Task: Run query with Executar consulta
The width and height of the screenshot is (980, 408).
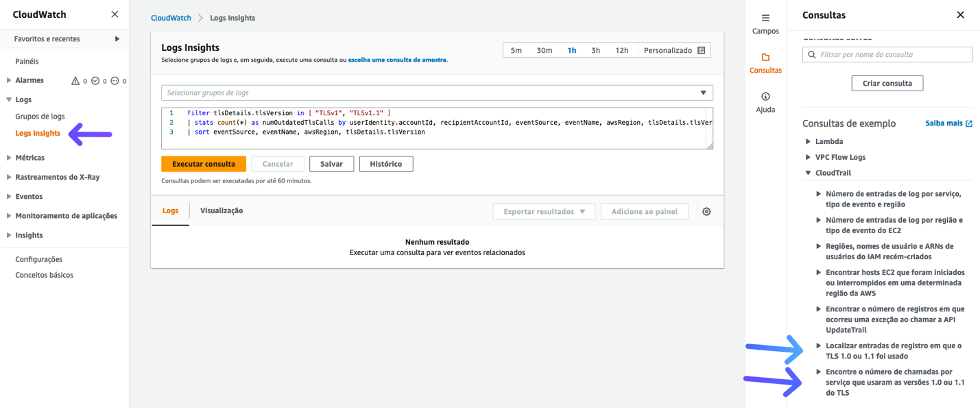Action: pos(204,164)
